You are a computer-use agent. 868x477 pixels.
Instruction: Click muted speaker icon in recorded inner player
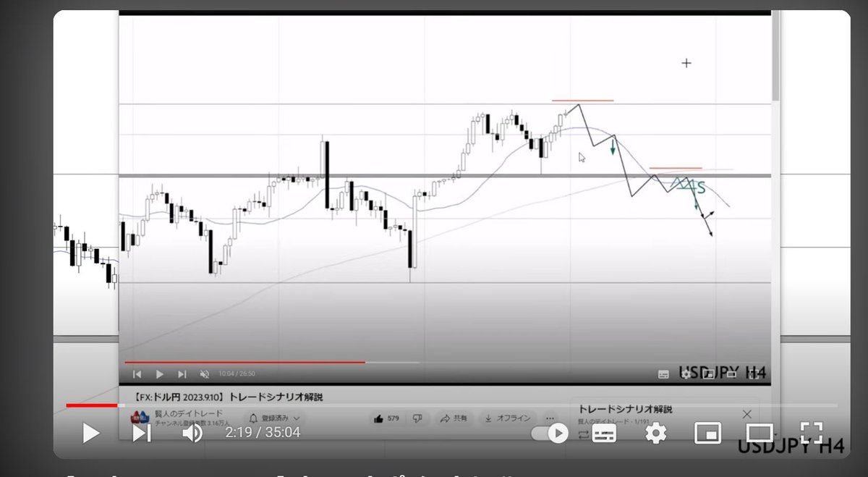click(205, 374)
